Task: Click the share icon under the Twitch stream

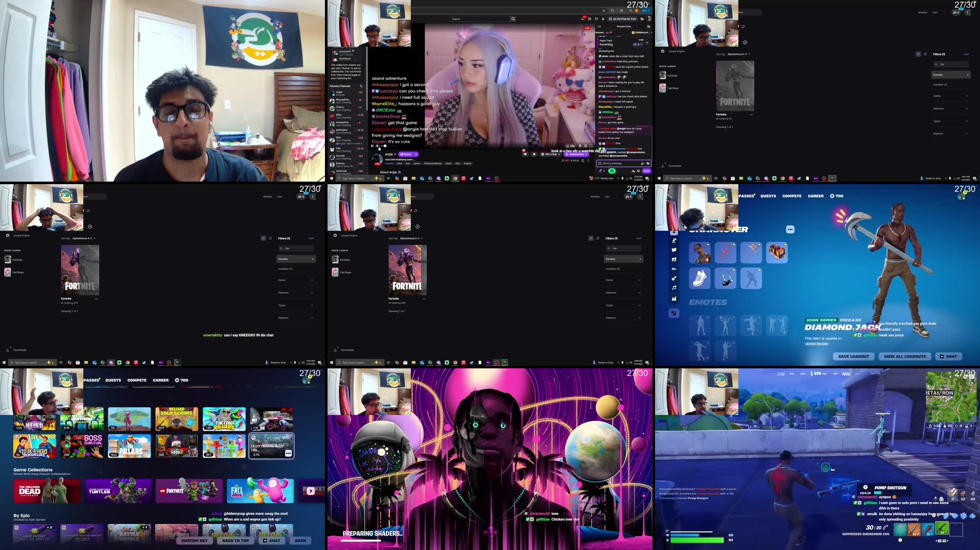Action: click(582, 160)
